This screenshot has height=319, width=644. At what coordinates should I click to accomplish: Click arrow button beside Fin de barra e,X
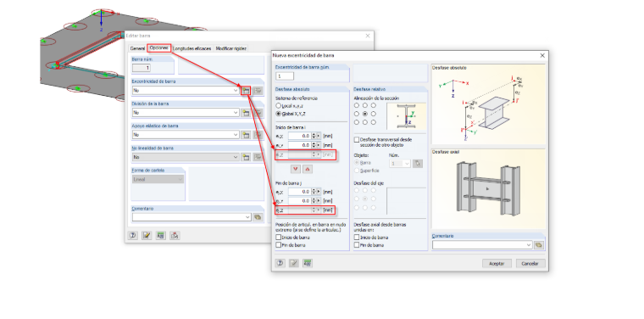pos(319,192)
